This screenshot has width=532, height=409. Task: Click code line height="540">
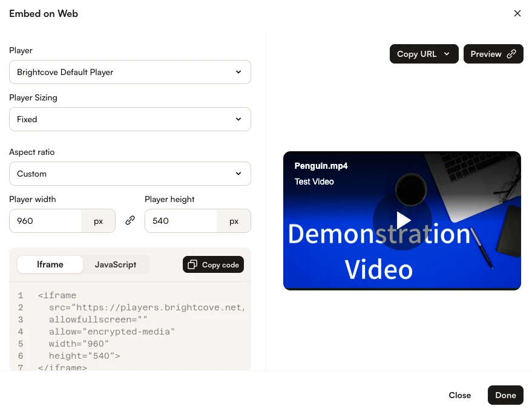[x=85, y=356]
